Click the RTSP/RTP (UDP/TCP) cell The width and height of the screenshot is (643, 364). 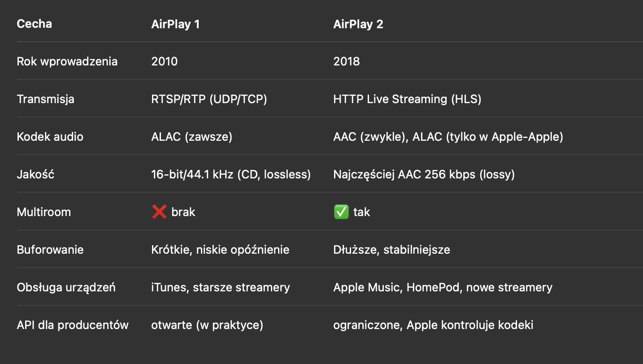[x=209, y=99]
